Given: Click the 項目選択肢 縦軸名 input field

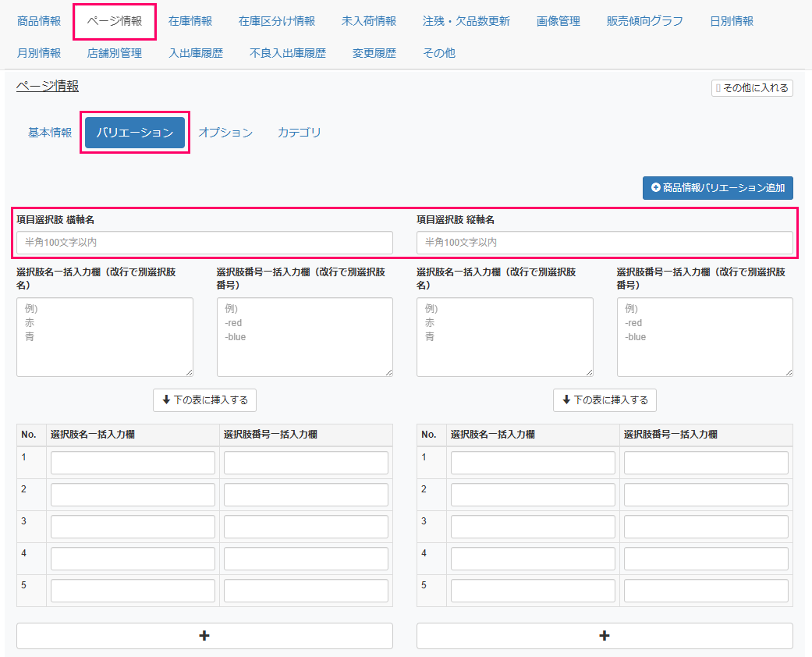Looking at the screenshot, I should coord(605,243).
